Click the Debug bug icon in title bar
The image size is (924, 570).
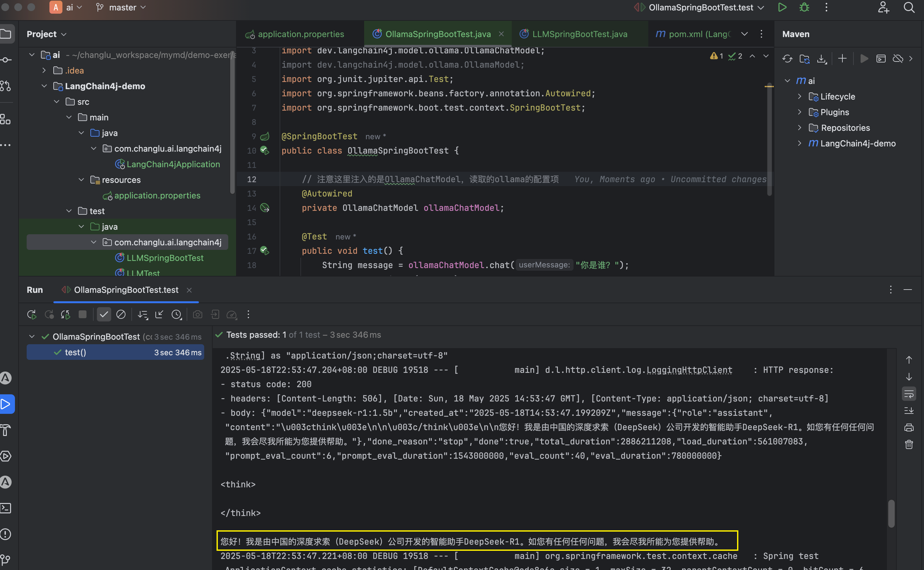click(805, 7)
